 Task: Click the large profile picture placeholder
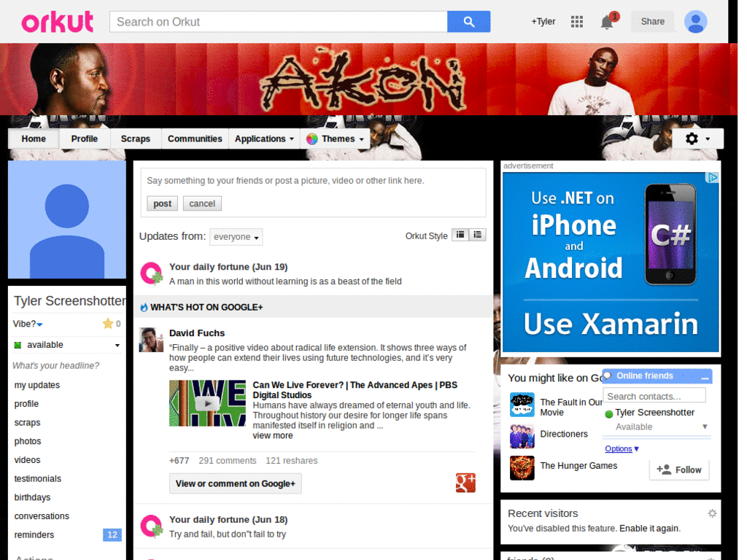click(x=67, y=219)
